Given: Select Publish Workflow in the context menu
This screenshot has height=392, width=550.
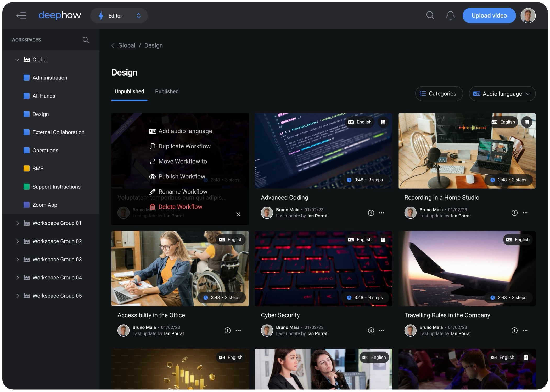Looking at the screenshot, I should [177, 177].
